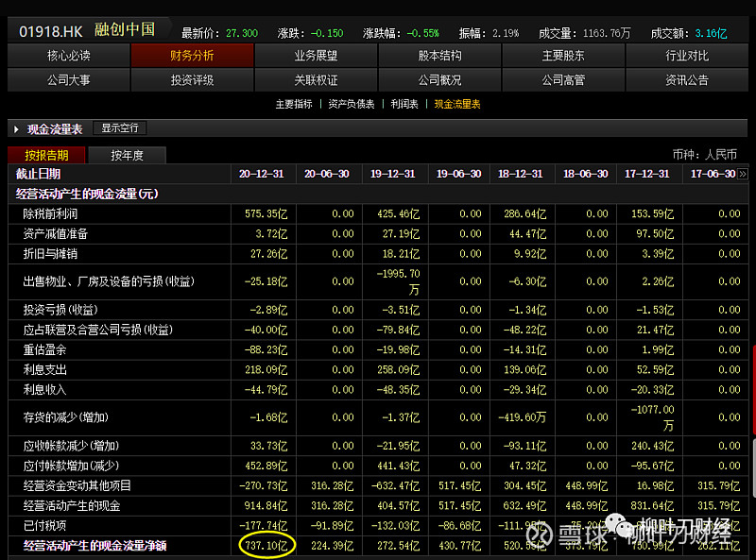The width and height of the screenshot is (756, 560).
Task: Select 出售物业、厂房及设备的亏损 row label
Action: [x=109, y=281]
